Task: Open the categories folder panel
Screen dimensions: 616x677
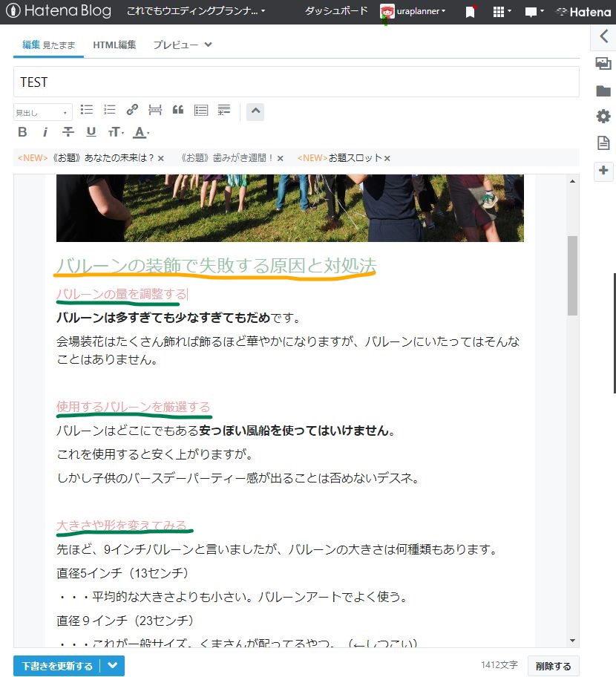Action: (603, 91)
